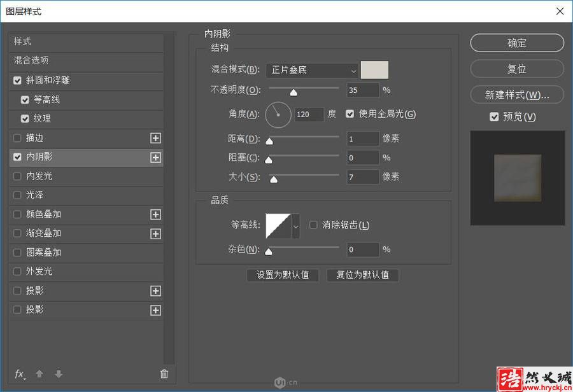Screen dimensions: 573x392
Task: Click the styles list vertical scrollbar
Action: tap(169, 199)
